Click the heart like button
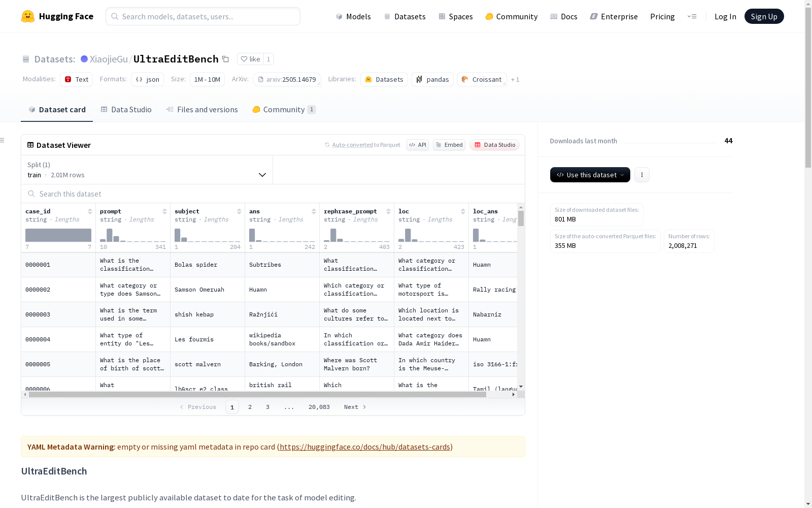812x508 pixels. tap(250, 59)
